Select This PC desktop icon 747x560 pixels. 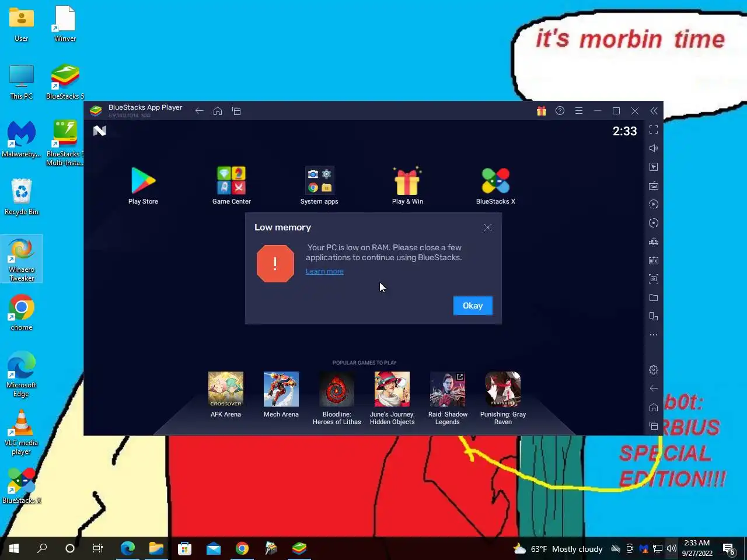tap(22, 82)
